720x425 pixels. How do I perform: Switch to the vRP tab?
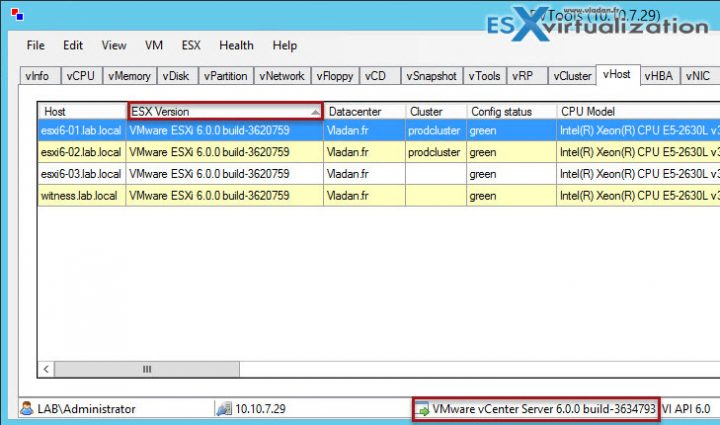click(527, 76)
